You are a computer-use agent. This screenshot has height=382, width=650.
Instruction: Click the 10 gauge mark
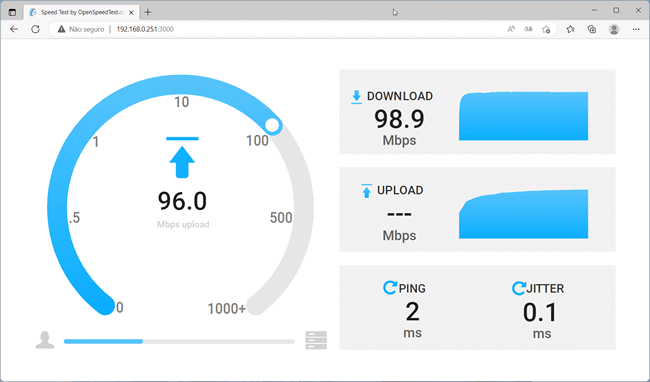coord(182,102)
